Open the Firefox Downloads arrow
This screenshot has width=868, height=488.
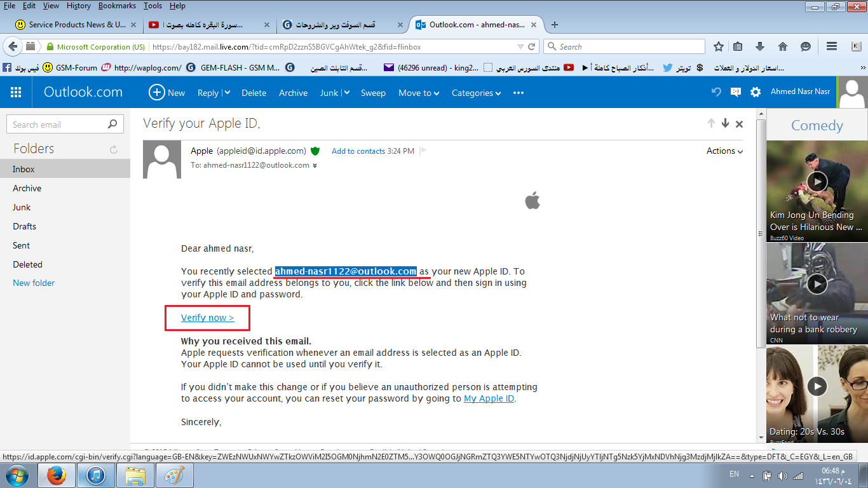(x=760, y=46)
